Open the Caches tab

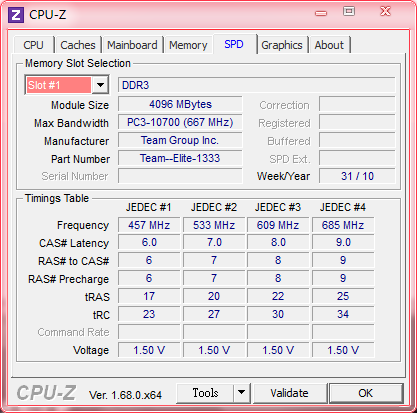coord(78,45)
